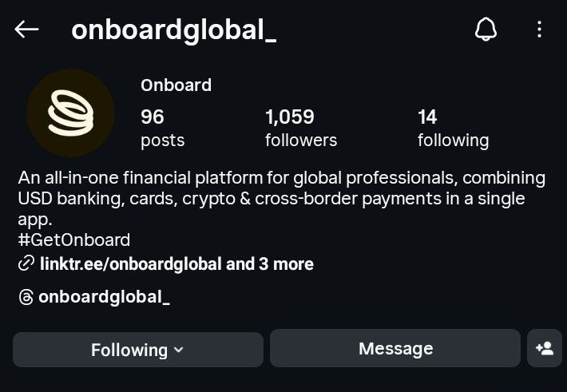
Task: Tap the back arrow icon
Action: pos(26,30)
